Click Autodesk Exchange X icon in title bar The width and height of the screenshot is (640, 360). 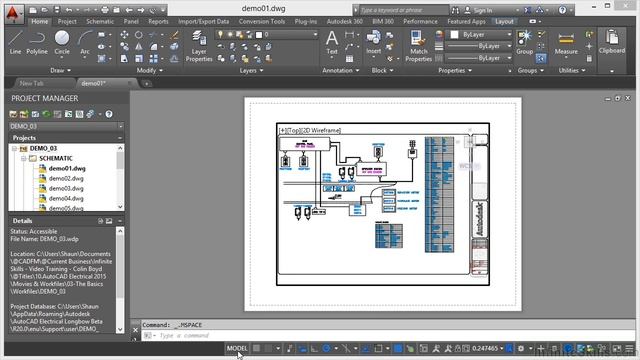[x=527, y=10]
